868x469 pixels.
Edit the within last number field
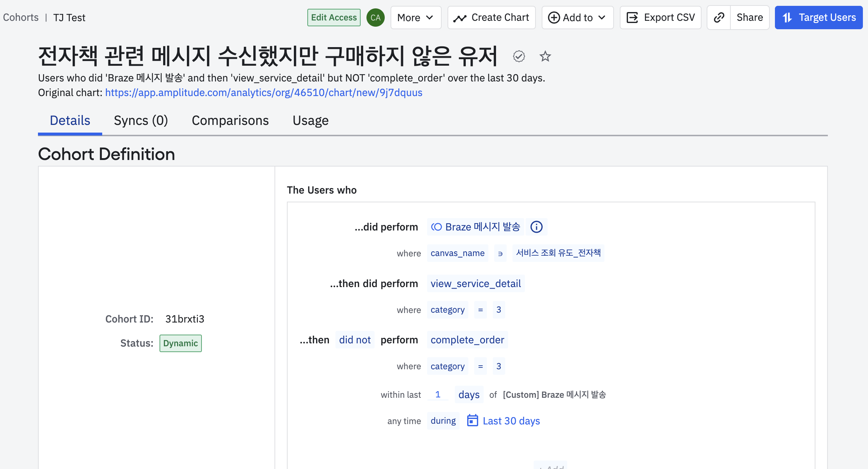(x=438, y=394)
